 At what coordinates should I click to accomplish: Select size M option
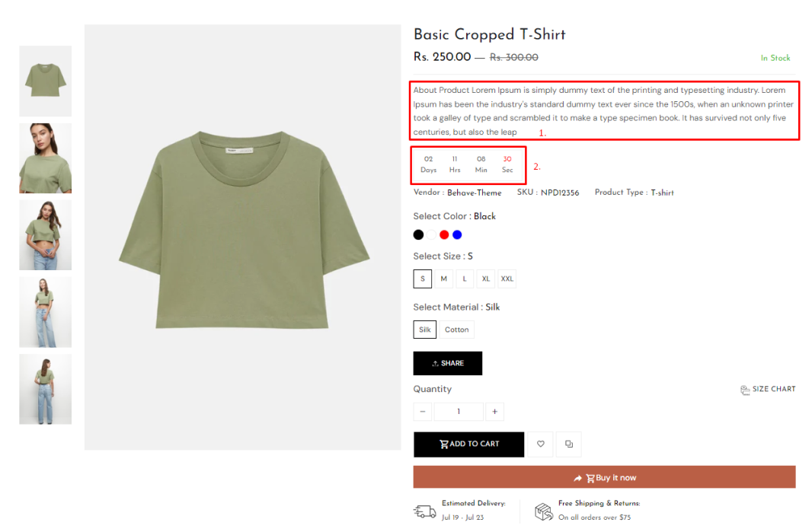click(444, 279)
